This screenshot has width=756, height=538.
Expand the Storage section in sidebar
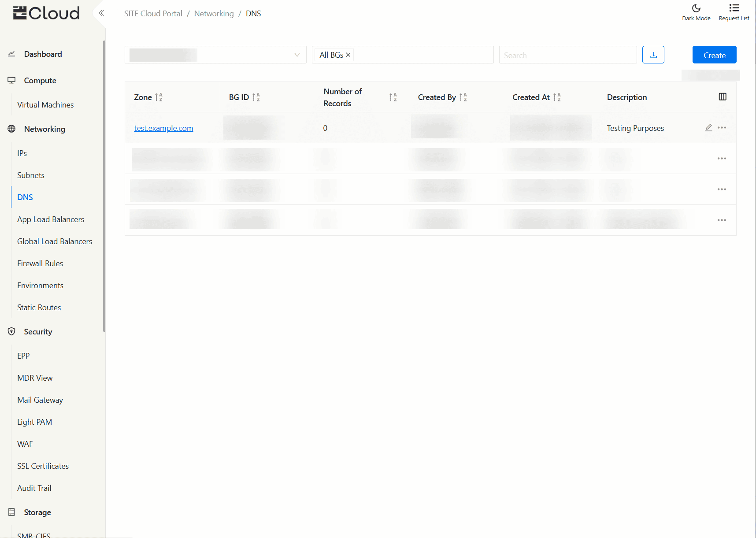click(37, 512)
